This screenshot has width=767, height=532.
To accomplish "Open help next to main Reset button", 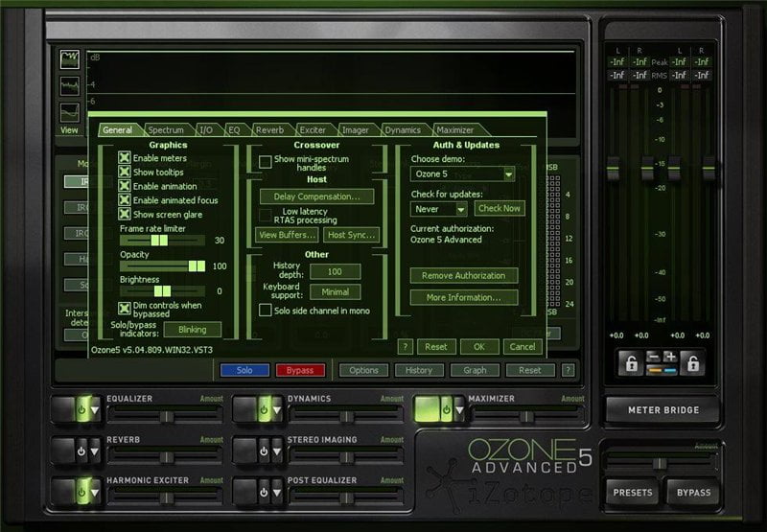I will 568,370.
